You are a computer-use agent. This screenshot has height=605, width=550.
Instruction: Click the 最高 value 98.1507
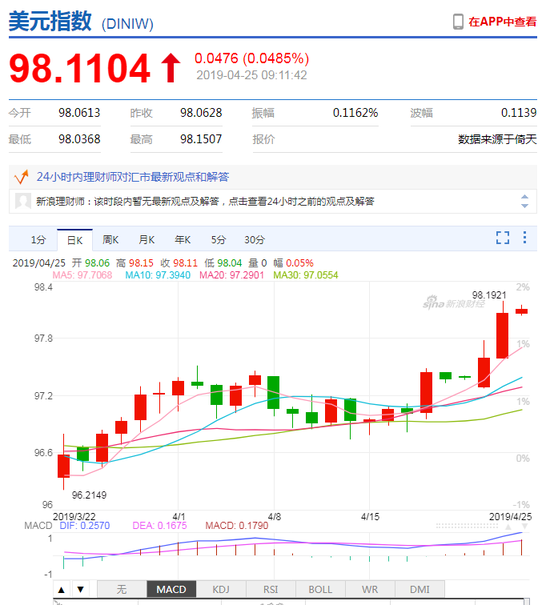tap(201, 139)
